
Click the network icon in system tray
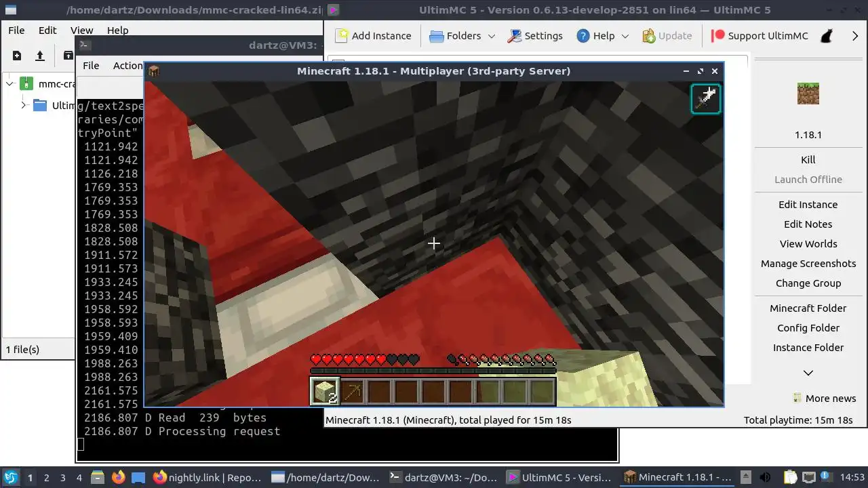pos(808,477)
